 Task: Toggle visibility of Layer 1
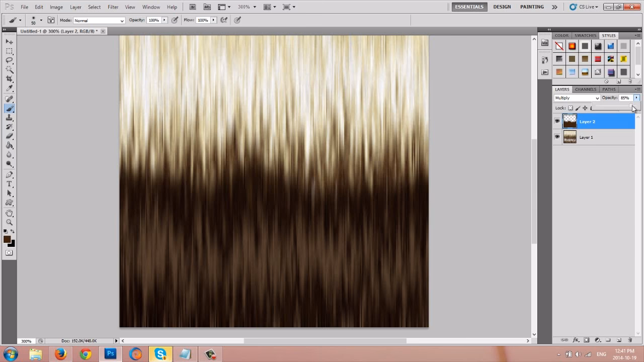pyautogui.click(x=557, y=137)
